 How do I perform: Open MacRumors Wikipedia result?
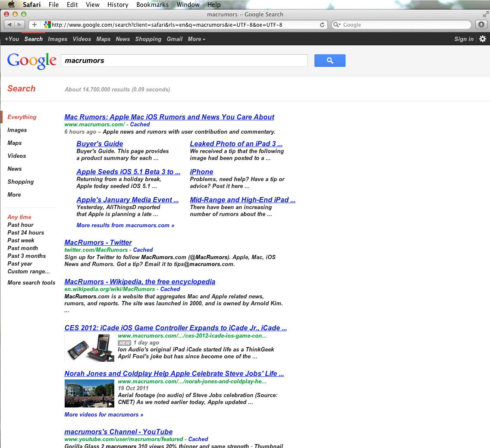(x=140, y=282)
